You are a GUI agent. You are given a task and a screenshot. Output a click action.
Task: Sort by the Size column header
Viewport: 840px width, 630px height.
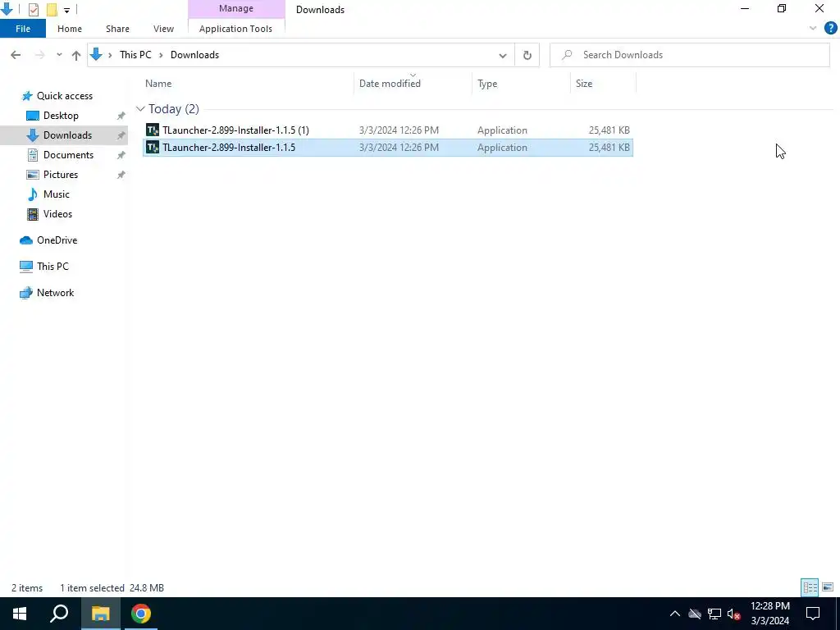(x=603, y=84)
